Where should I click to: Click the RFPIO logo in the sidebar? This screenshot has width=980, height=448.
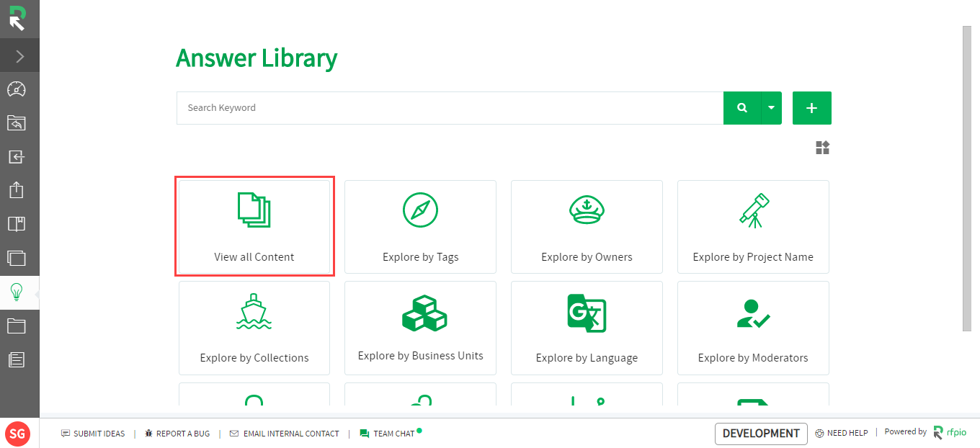17,18
